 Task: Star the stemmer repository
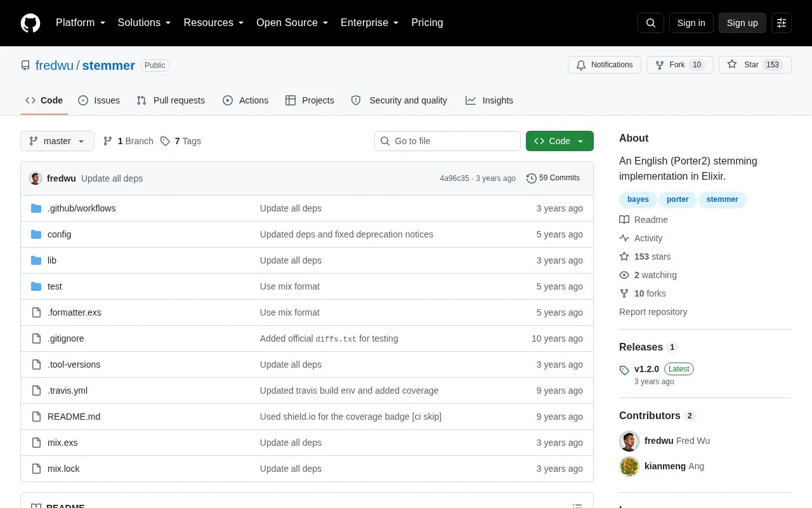[x=755, y=65]
